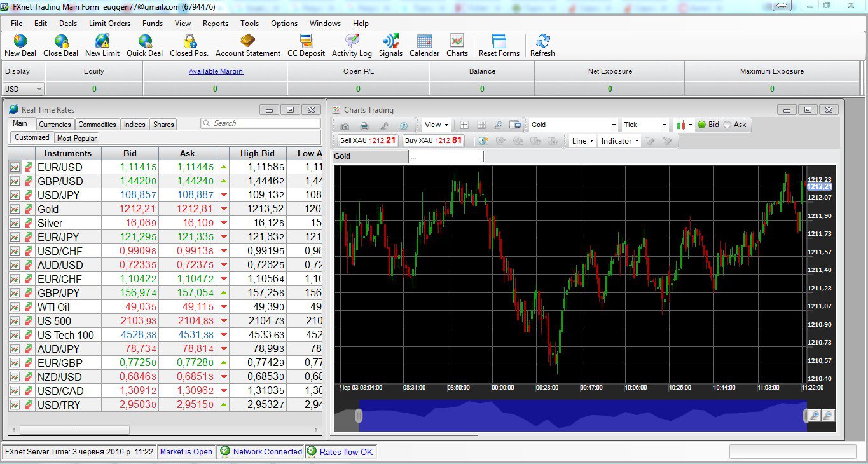The height and width of the screenshot is (464, 868).
Task: Click the Reset Forms icon
Action: (x=499, y=46)
